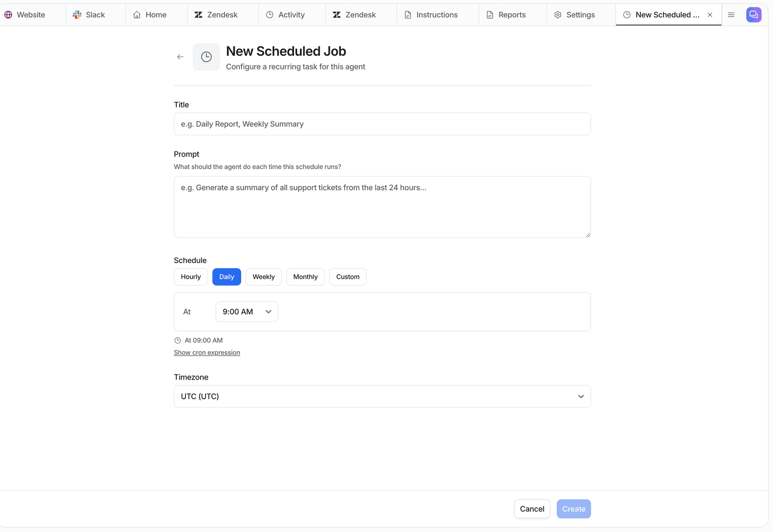Focus the Prompt text area
This screenshot has height=532, width=773.
(x=382, y=207)
